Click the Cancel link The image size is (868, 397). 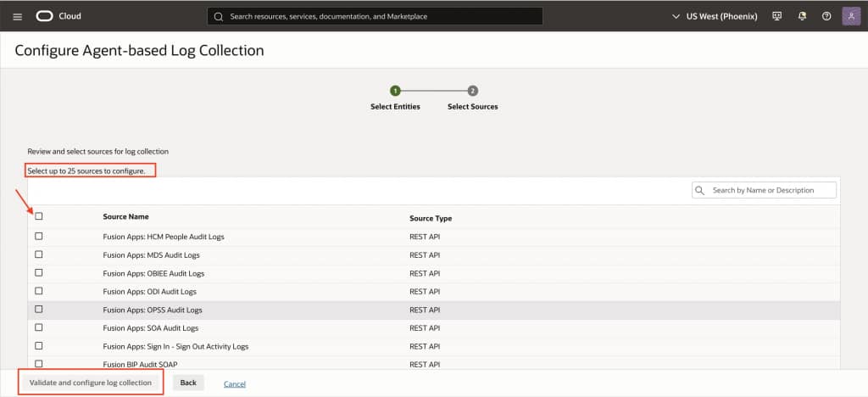point(235,383)
